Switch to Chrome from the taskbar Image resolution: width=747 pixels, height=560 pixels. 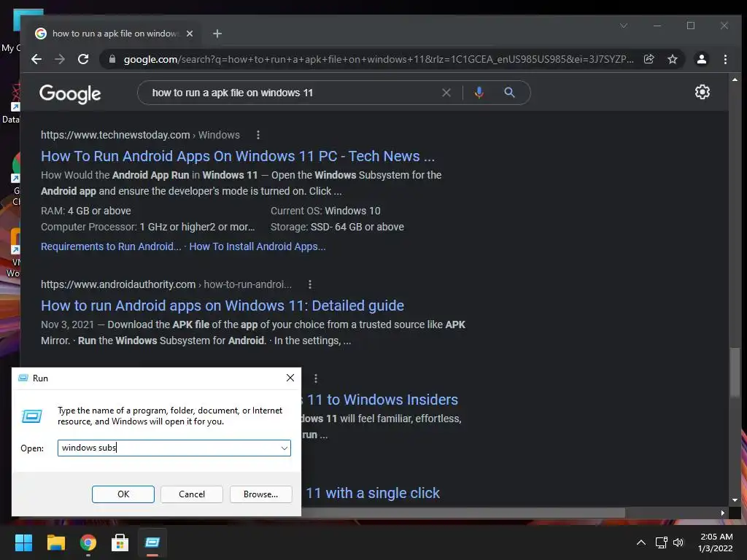[88, 542]
